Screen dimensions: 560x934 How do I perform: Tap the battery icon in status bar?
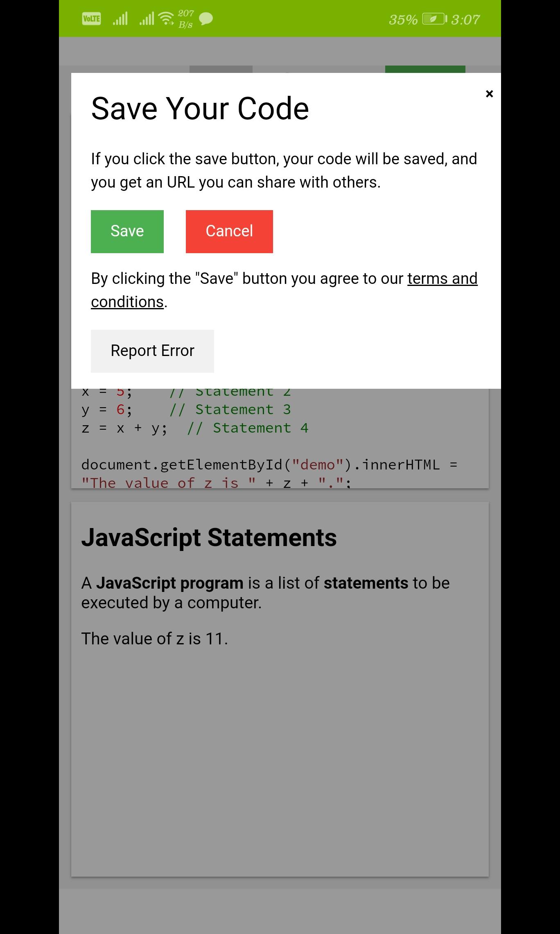434,19
